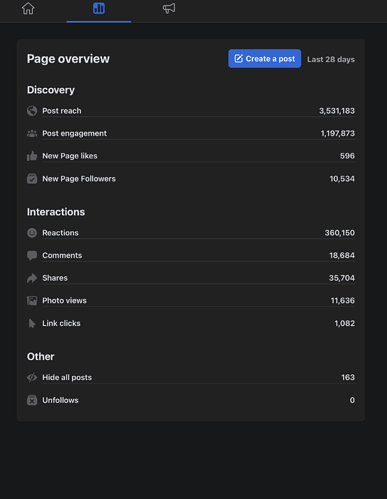Image resolution: width=387 pixels, height=499 pixels.
Task: Click the cursor icon beside Link clicks
Action: (32, 323)
